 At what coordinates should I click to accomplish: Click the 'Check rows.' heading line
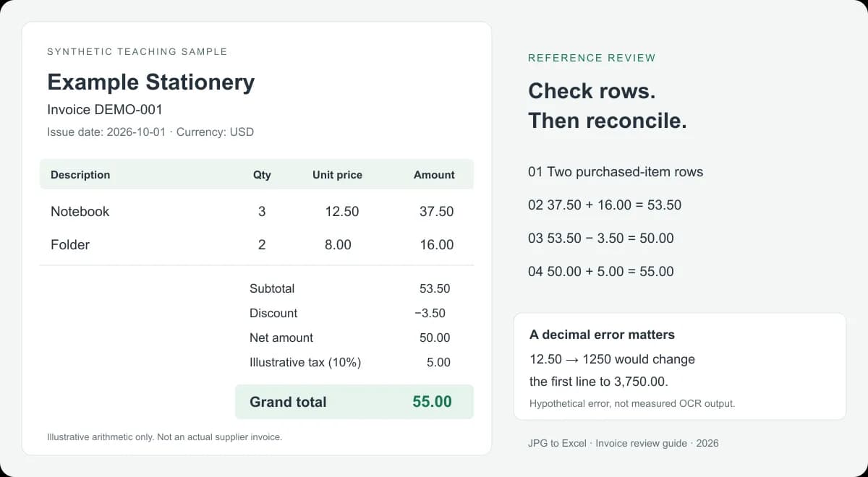point(592,91)
